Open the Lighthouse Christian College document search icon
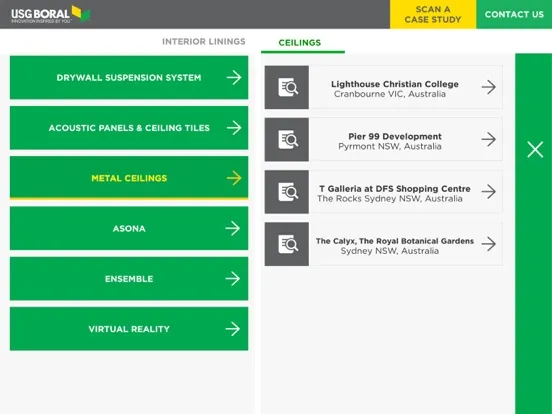 click(x=287, y=87)
